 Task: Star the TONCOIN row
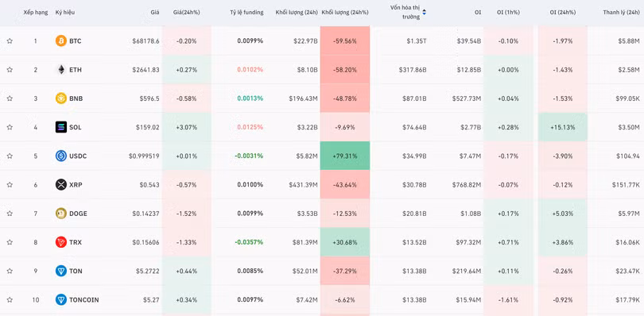coord(10,299)
